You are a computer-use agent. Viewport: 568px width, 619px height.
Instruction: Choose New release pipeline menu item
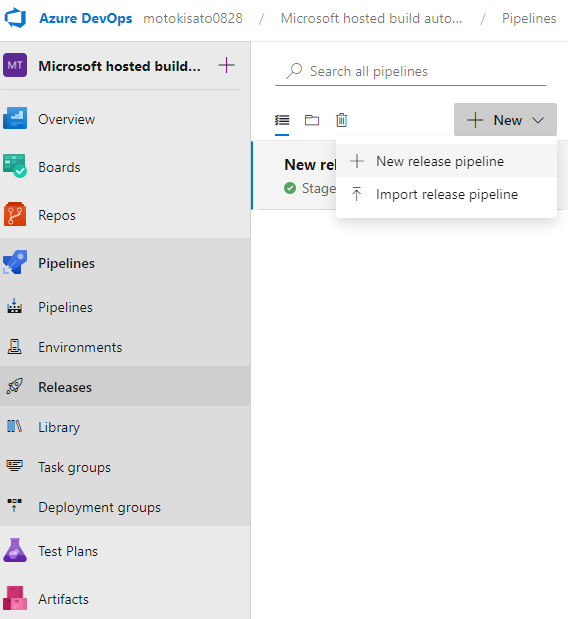pyautogui.click(x=446, y=161)
